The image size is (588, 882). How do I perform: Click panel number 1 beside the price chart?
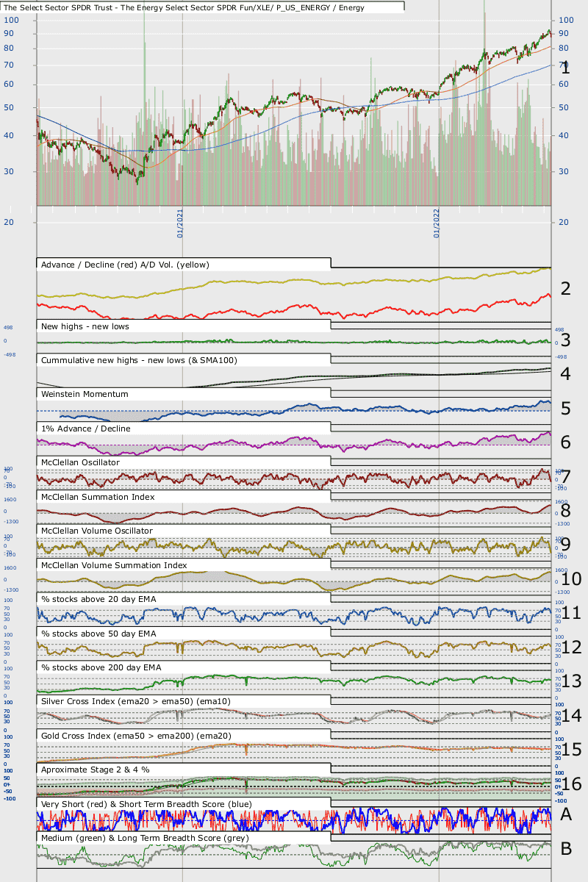tap(565, 68)
